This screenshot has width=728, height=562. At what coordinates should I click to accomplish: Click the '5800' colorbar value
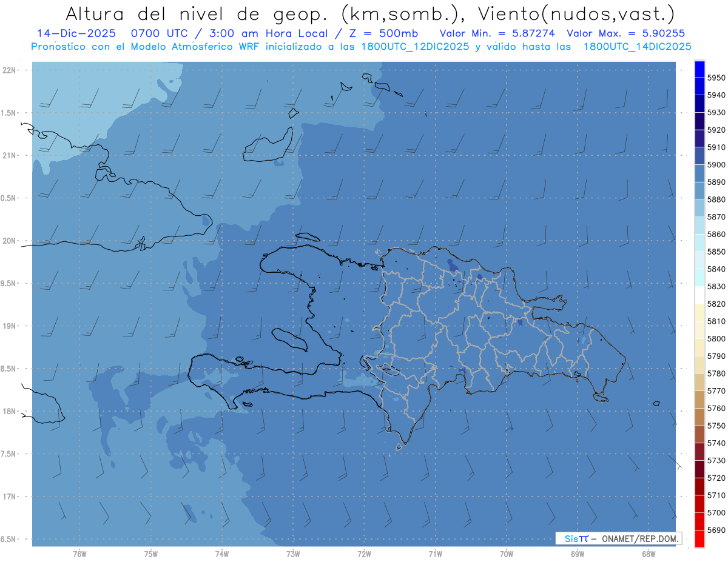716,339
